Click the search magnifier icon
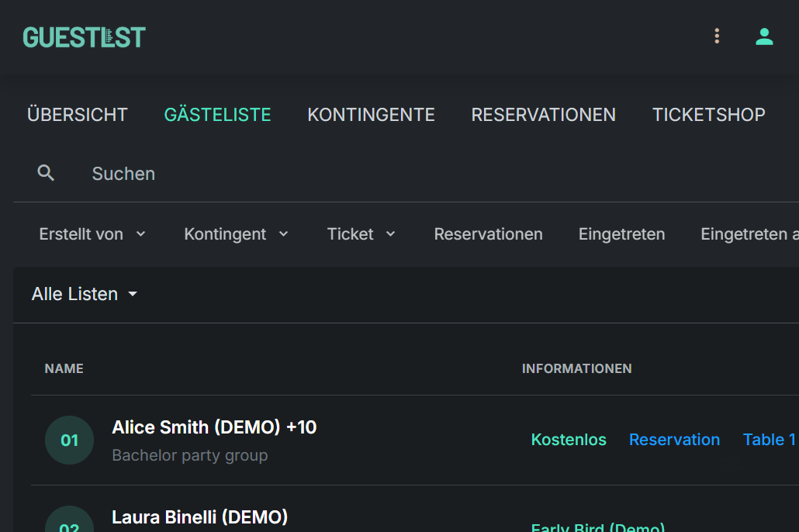Image resolution: width=799 pixels, height=532 pixels. pyautogui.click(x=46, y=173)
